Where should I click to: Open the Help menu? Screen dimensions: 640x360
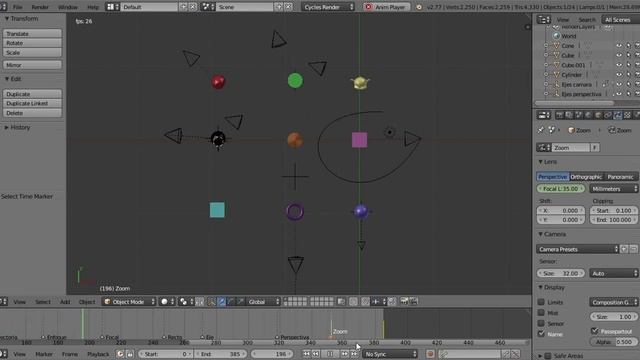point(93,7)
